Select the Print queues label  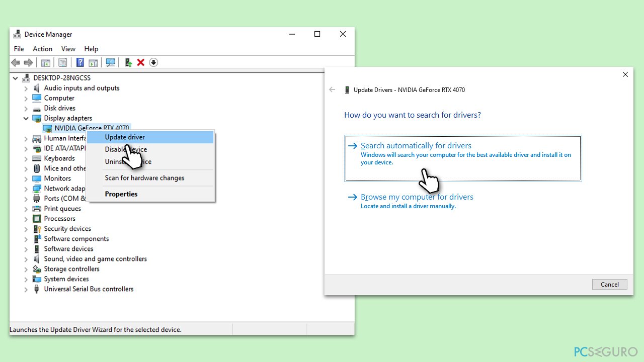(62, 209)
